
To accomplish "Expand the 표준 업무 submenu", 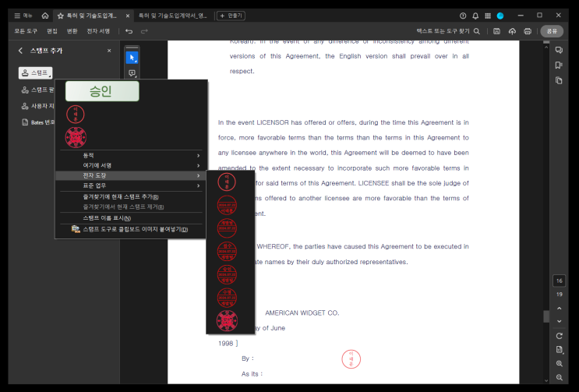I will (x=131, y=185).
